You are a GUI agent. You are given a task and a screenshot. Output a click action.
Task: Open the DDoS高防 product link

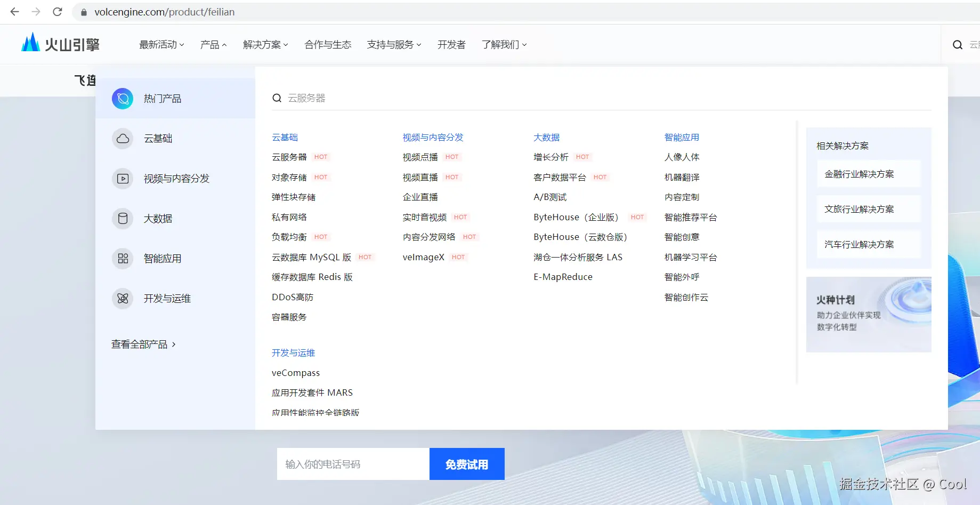click(x=293, y=297)
